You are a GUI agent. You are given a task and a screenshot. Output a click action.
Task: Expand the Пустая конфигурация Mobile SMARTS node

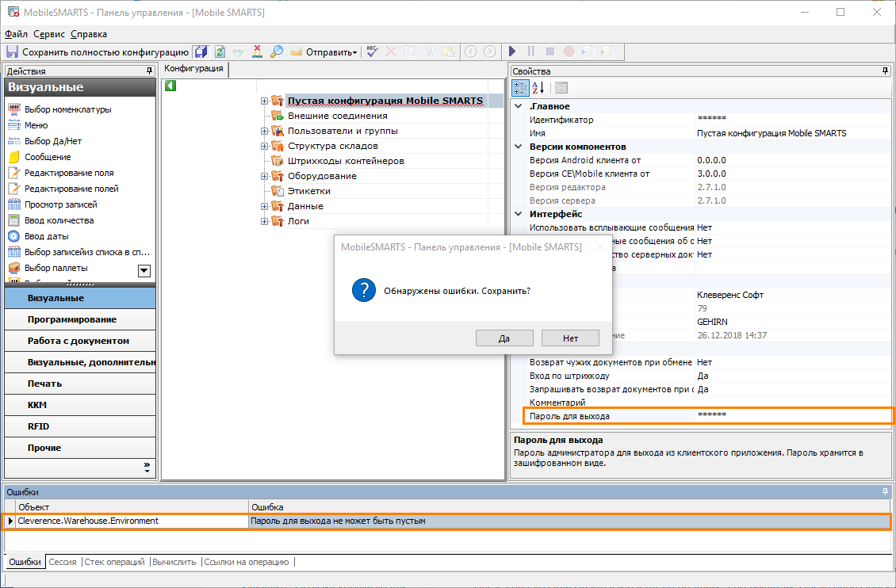265,101
